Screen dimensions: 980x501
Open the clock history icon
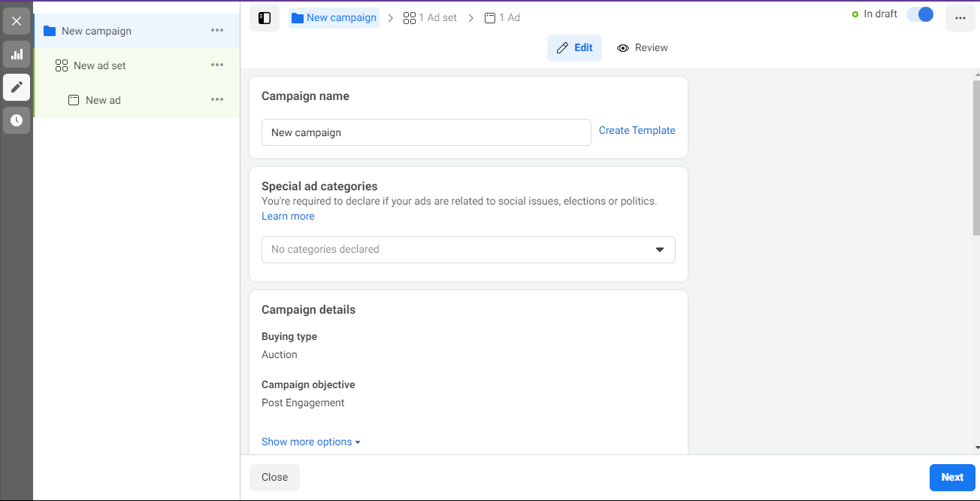click(17, 120)
